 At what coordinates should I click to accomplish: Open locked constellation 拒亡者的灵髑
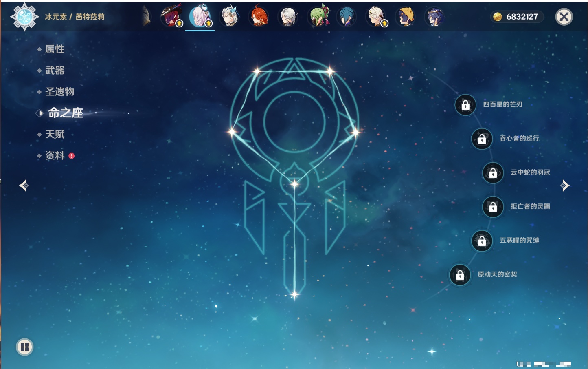tap(493, 207)
